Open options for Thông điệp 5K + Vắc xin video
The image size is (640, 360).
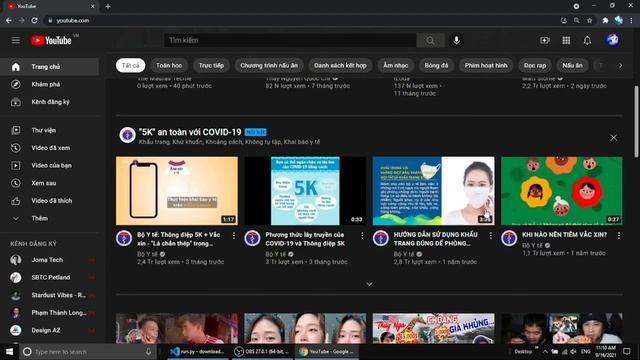coord(234,236)
